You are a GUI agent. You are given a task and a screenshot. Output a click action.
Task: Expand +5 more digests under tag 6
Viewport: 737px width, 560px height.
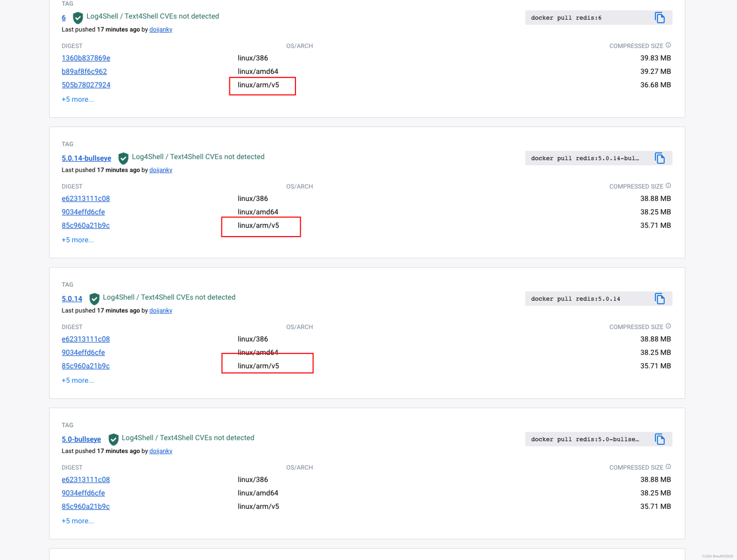pos(78,99)
